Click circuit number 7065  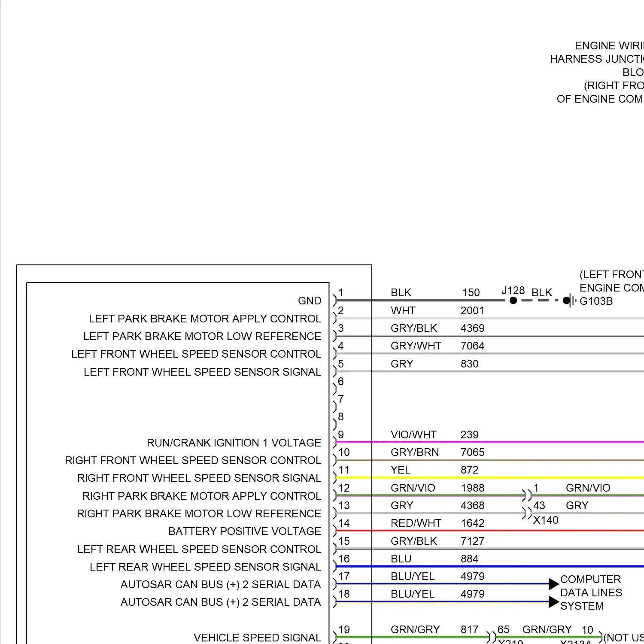[472, 452]
